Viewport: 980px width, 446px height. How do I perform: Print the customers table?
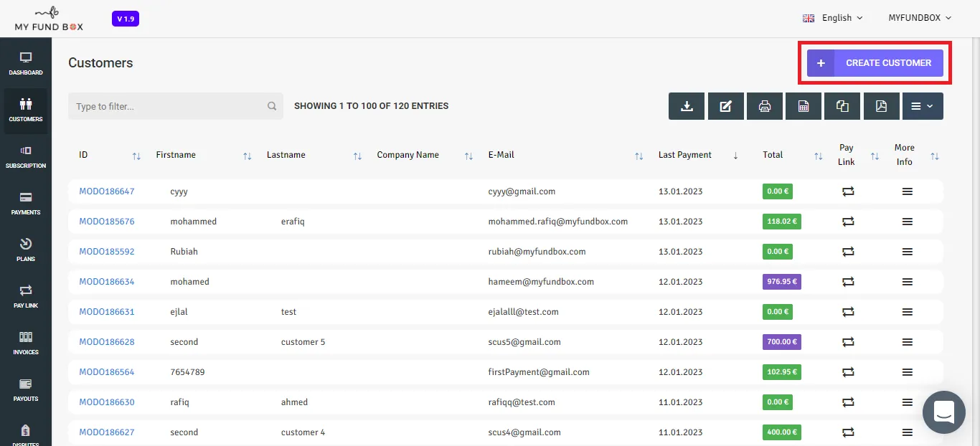pyautogui.click(x=765, y=106)
